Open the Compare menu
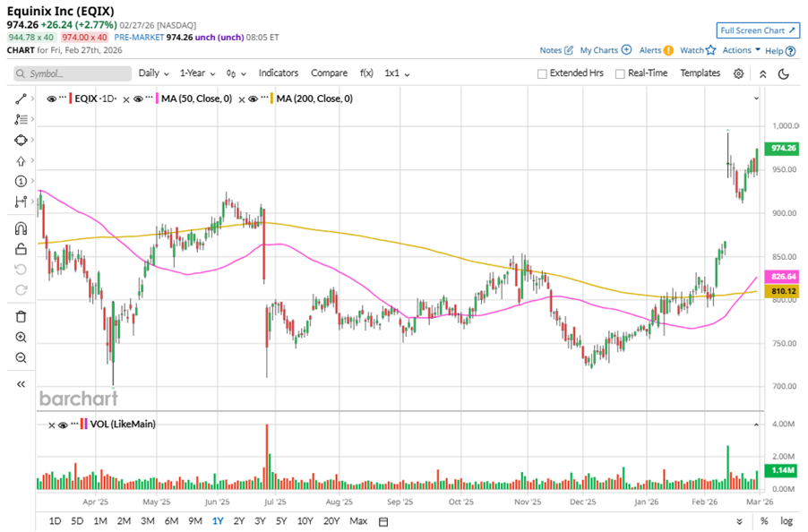Screen dimensions: 808x532 tap(329, 73)
